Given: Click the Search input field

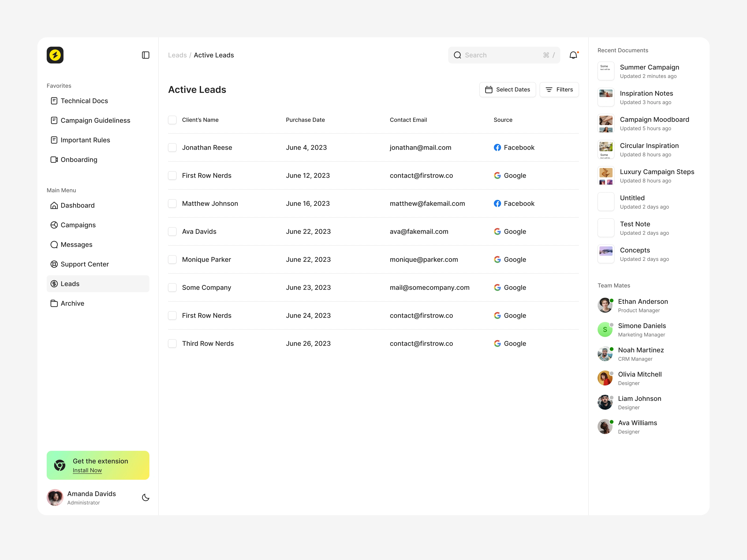Looking at the screenshot, I should pyautogui.click(x=500, y=55).
